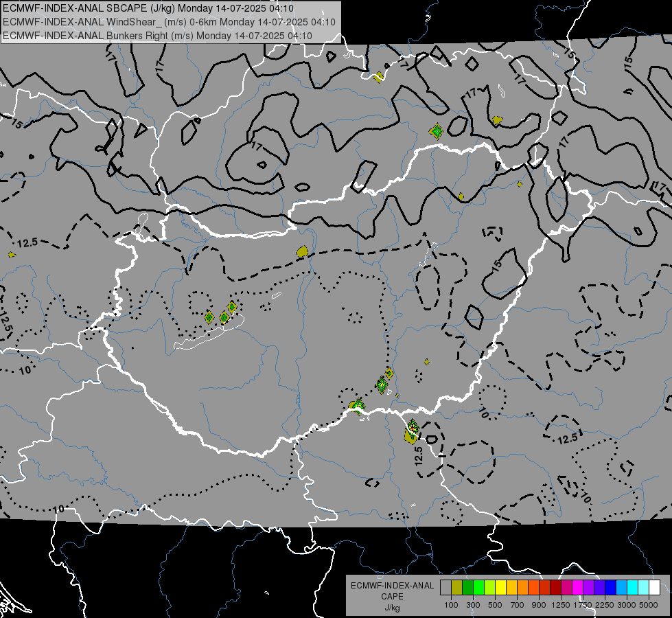Click the 1250 value on the legend scale
This screenshot has height=618, width=672.
tap(561, 605)
